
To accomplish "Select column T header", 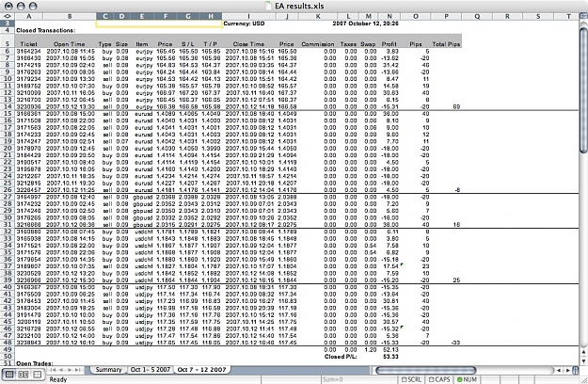I will click(568, 16).
